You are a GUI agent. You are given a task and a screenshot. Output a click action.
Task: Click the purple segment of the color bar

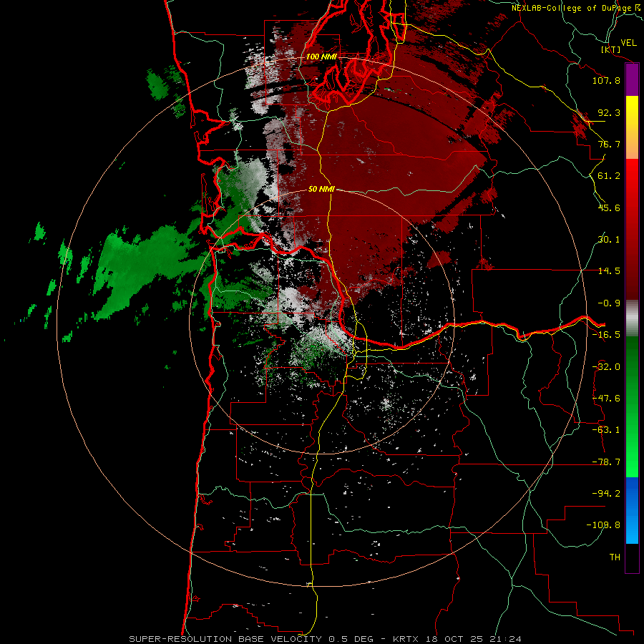click(632, 79)
